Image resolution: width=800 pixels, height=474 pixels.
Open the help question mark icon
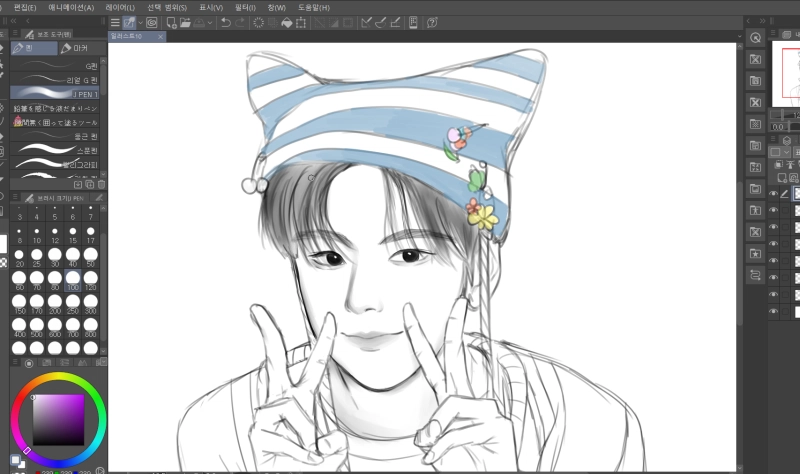point(432,22)
